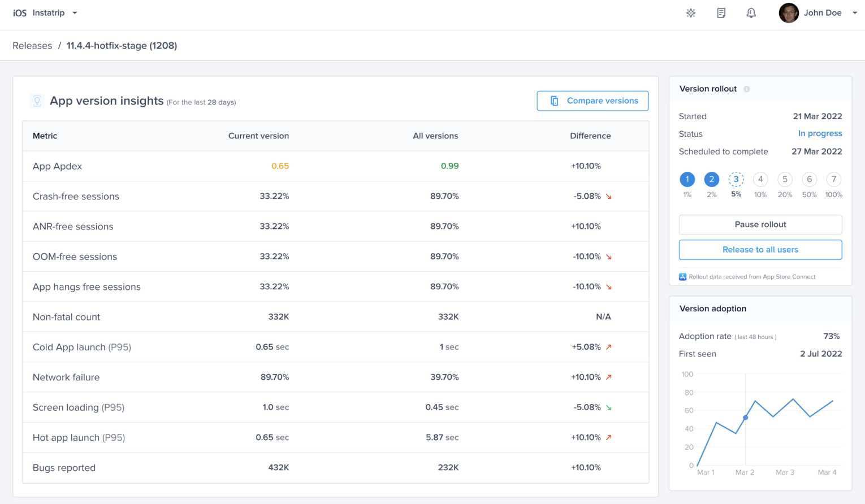The height and width of the screenshot is (504, 865).
Task: Click the lightbulb insights icon
Action: pos(37,101)
